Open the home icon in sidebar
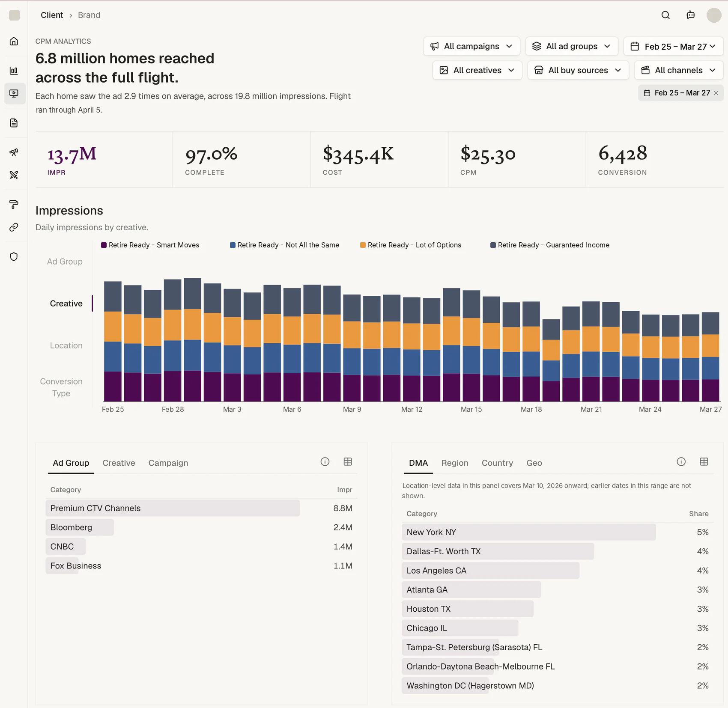Viewport: 728px width, 708px height. (x=14, y=41)
